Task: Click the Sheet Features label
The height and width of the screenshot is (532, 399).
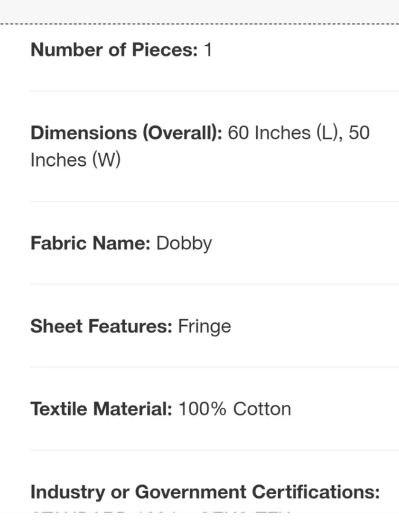Action: [x=101, y=326]
